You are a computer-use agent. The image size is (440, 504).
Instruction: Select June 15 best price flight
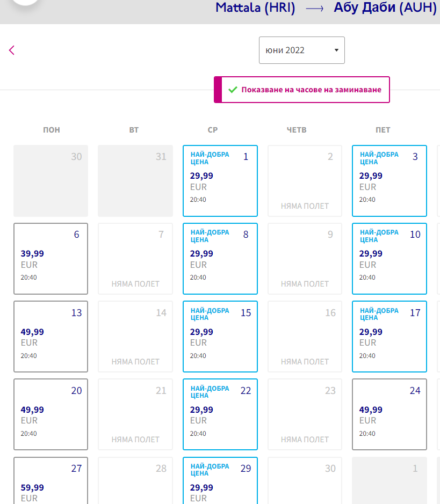(220, 337)
